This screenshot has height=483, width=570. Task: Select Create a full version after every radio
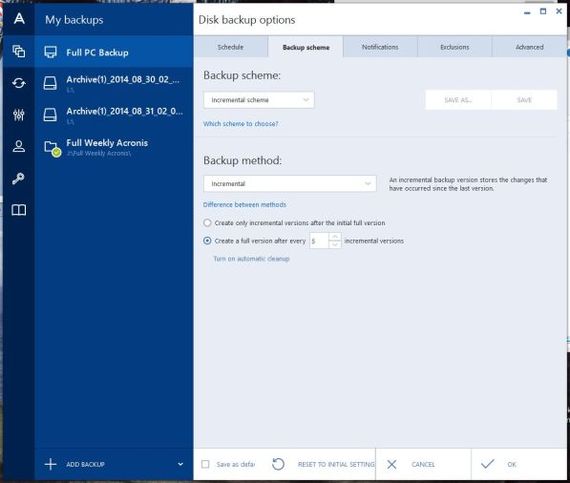pos(207,241)
